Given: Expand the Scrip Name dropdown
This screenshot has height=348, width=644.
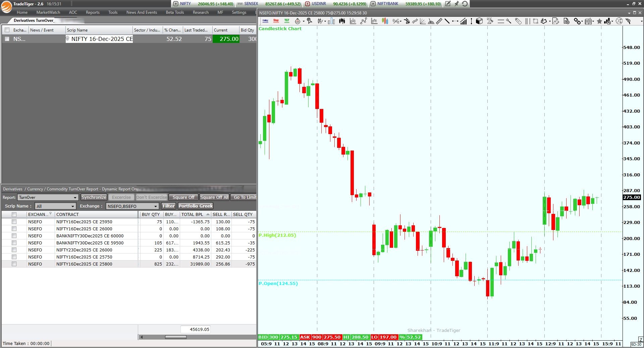Looking at the screenshot, I should (55, 206).
